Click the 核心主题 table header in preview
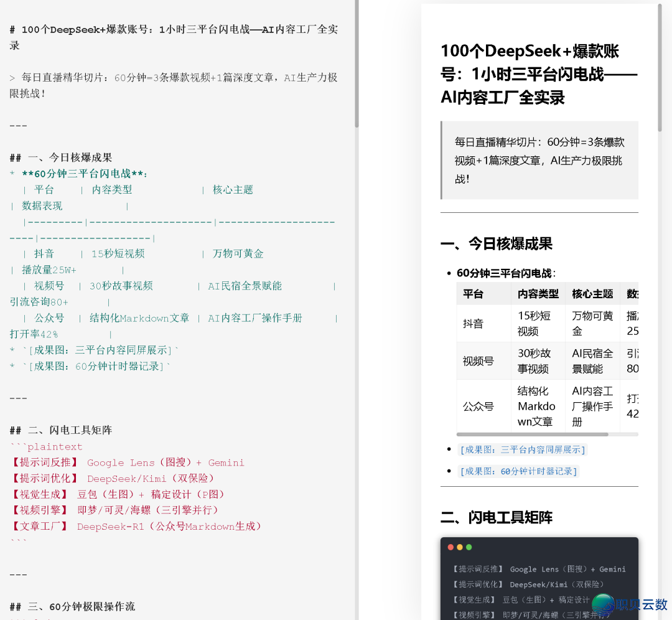 pyautogui.click(x=593, y=294)
